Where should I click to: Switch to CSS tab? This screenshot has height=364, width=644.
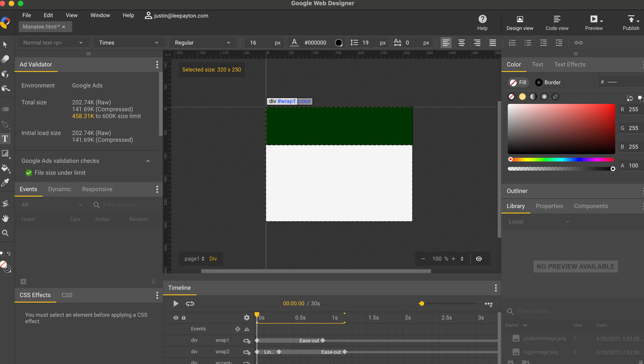[67, 295]
